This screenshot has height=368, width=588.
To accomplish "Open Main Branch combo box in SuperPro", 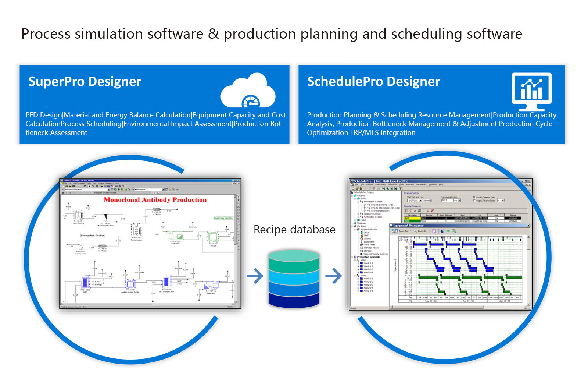I will [x=150, y=190].
